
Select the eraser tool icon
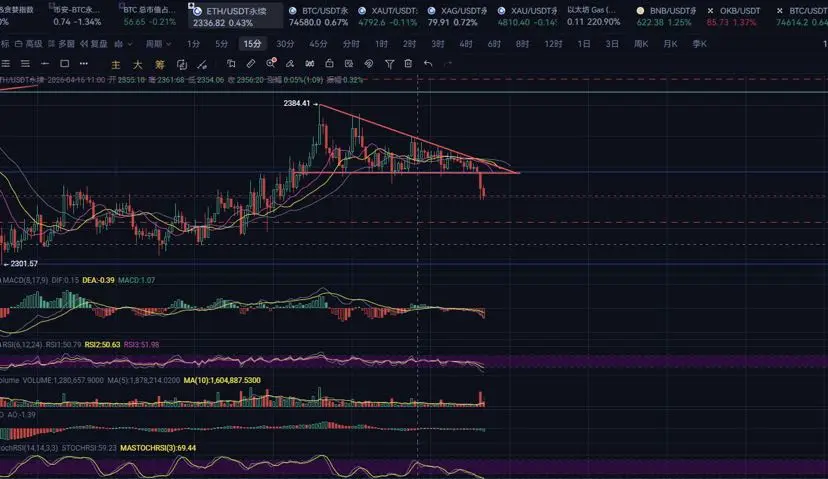tap(290, 64)
